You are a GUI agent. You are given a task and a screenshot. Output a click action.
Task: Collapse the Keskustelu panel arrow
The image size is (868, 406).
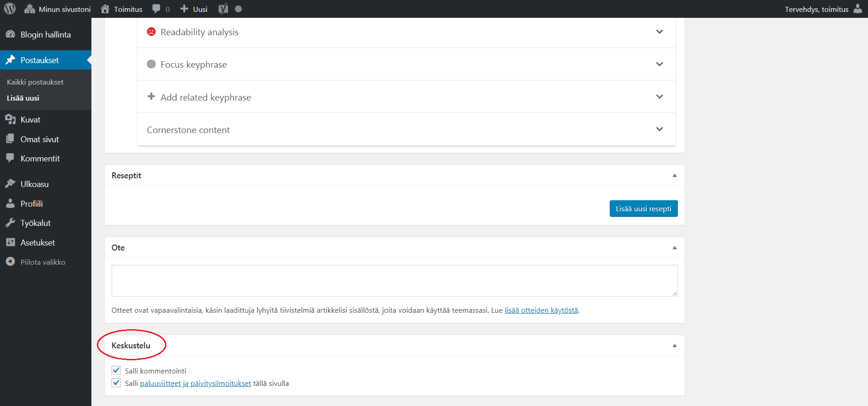point(675,346)
